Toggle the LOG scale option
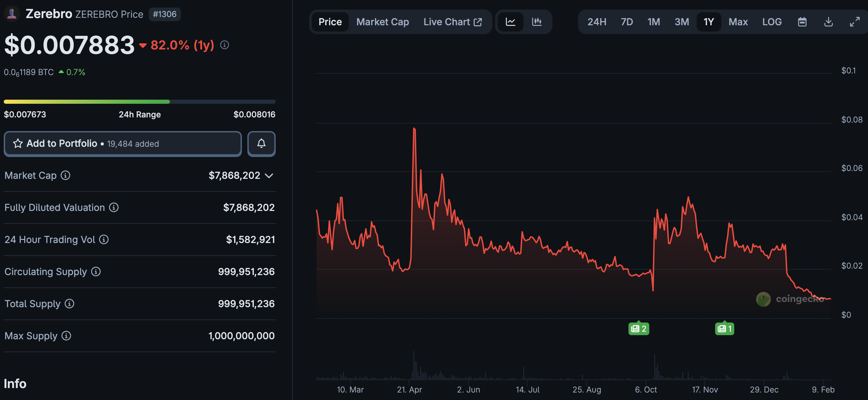The width and height of the screenshot is (868, 400). tap(772, 22)
